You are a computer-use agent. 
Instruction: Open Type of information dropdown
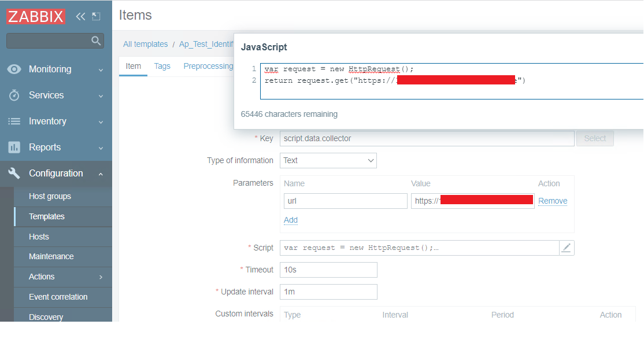pyautogui.click(x=328, y=160)
